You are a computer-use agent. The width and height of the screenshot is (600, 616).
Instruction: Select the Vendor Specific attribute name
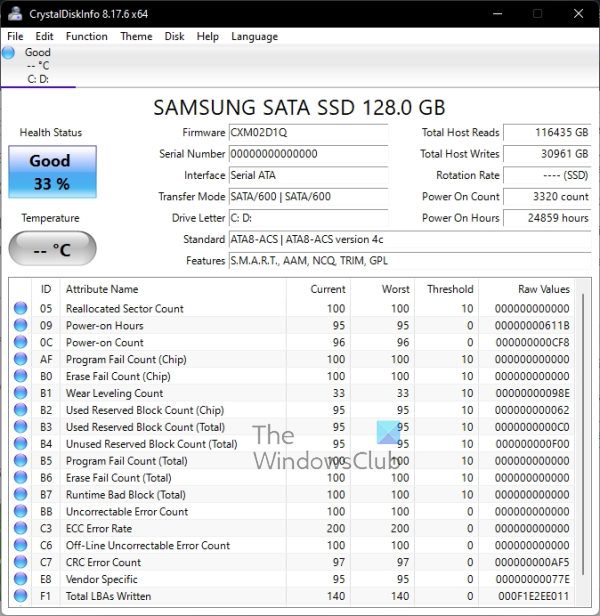102,579
